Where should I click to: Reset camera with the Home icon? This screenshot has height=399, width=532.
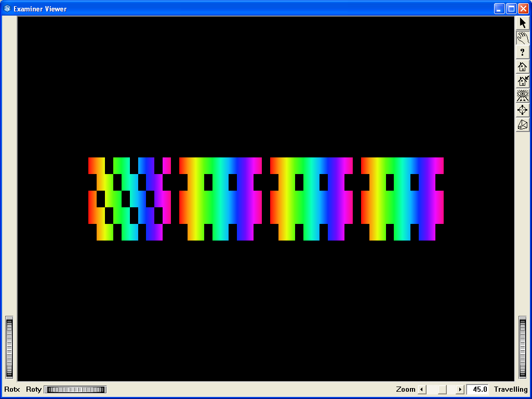click(x=523, y=66)
